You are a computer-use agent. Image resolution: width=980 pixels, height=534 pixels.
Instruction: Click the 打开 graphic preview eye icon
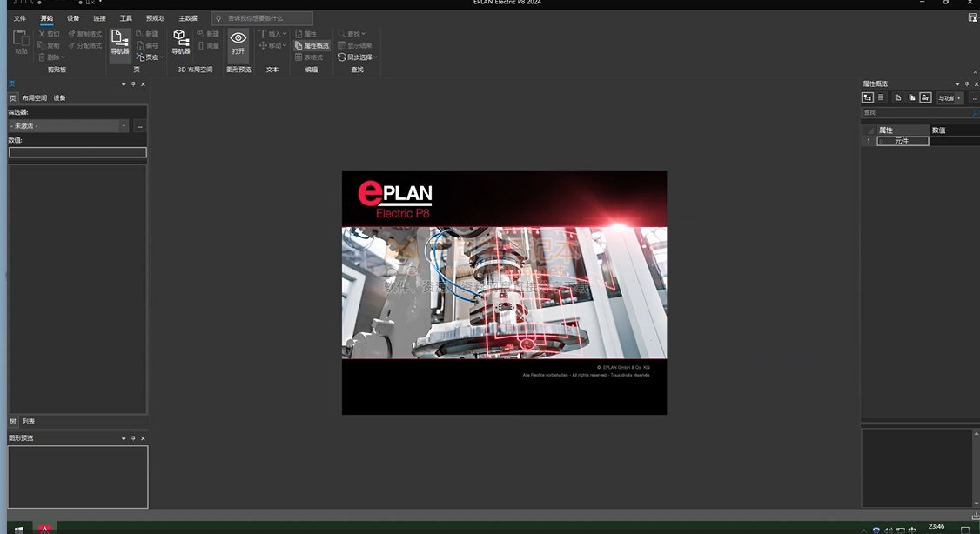tap(238, 42)
